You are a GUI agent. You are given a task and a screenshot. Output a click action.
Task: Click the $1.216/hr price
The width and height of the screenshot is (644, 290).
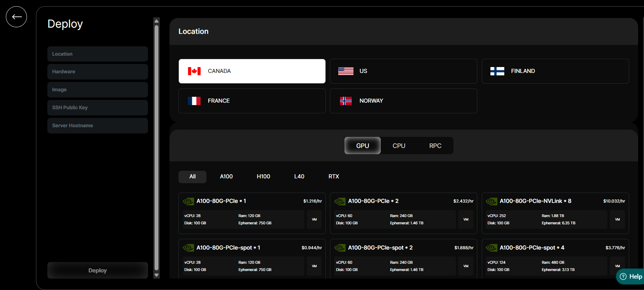(312, 201)
